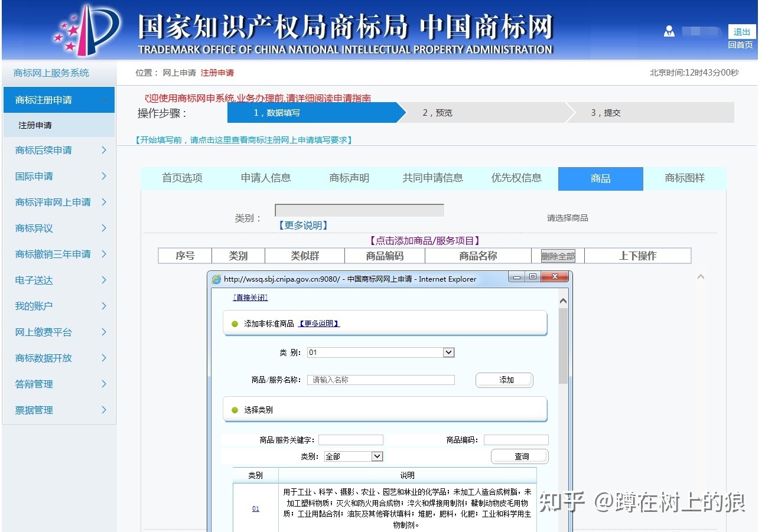Expand 商标后续申请 via its chevron arrow
The height and width of the screenshot is (532, 765).
(104, 151)
